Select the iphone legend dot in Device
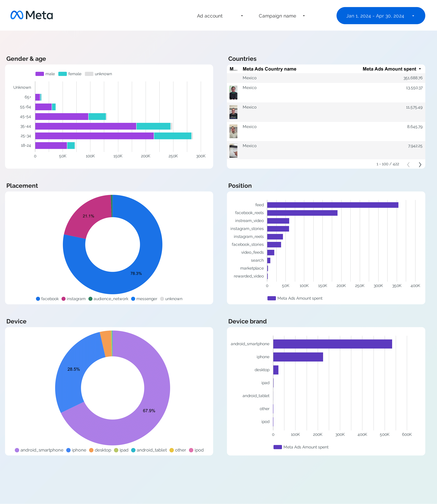The height and width of the screenshot is (504, 437). 69,450
